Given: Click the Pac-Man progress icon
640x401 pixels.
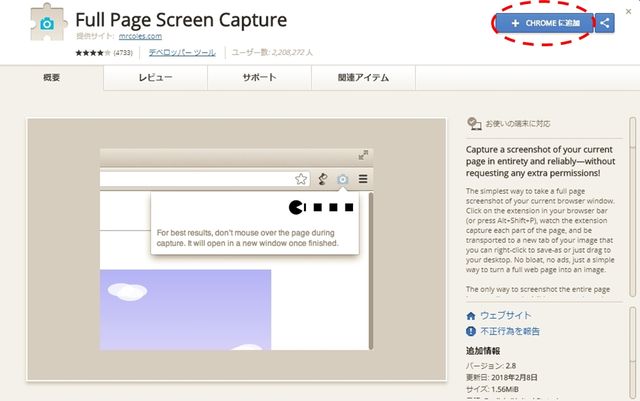Looking at the screenshot, I should click(296, 207).
